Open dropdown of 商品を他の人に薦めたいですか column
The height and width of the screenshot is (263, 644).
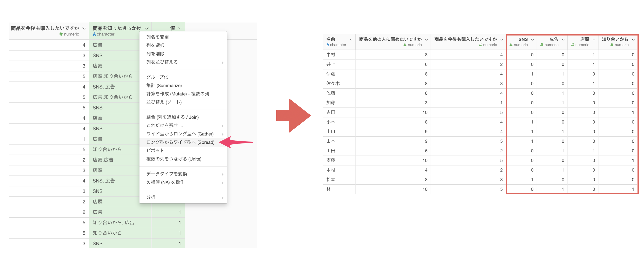click(426, 40)
